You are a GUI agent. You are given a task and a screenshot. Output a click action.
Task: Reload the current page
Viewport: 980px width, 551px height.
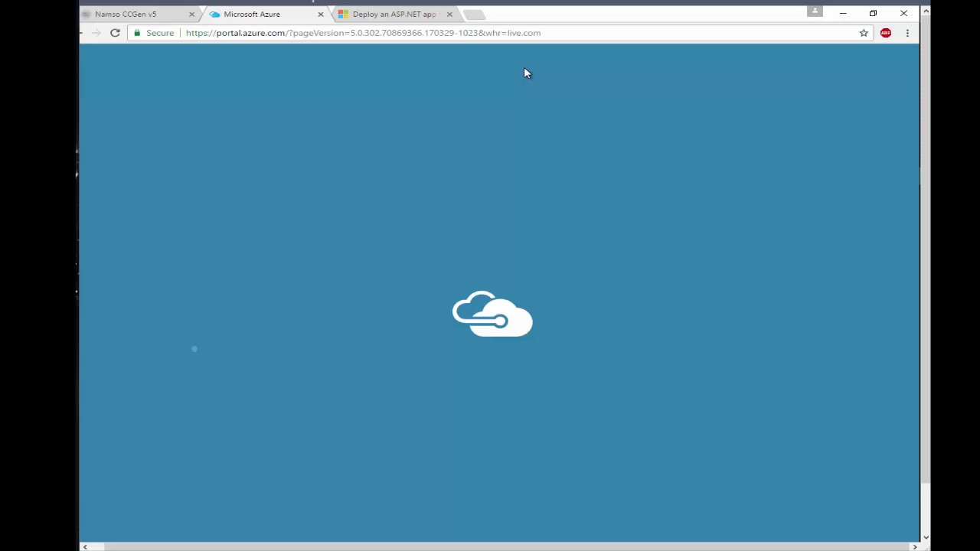pos(115,33)
